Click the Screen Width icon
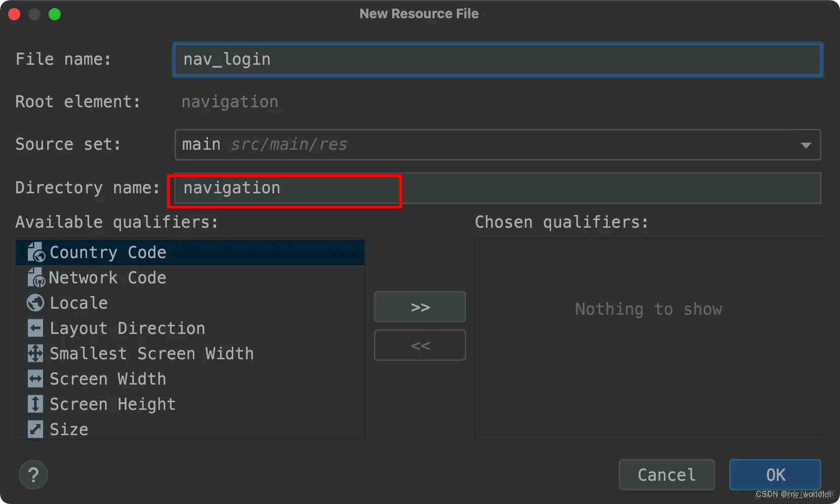This screenshot has height=504, width=840. [x=35, y=379]
